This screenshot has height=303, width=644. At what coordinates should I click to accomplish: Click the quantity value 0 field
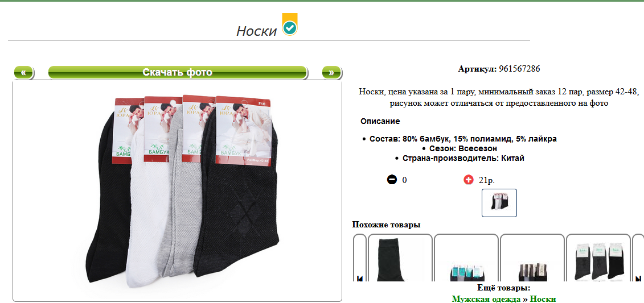(x=404, y=180)
